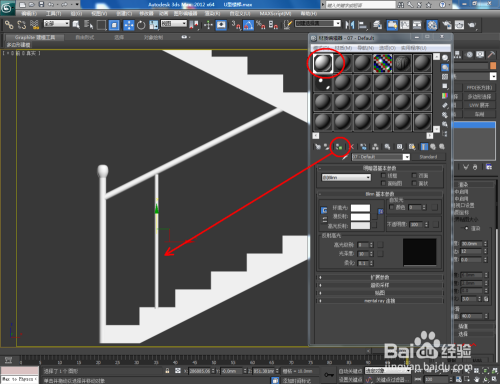500x384 pixels.
Task: Enable 2-Sided checkbox in shader parameters
Action: point(414,176)
